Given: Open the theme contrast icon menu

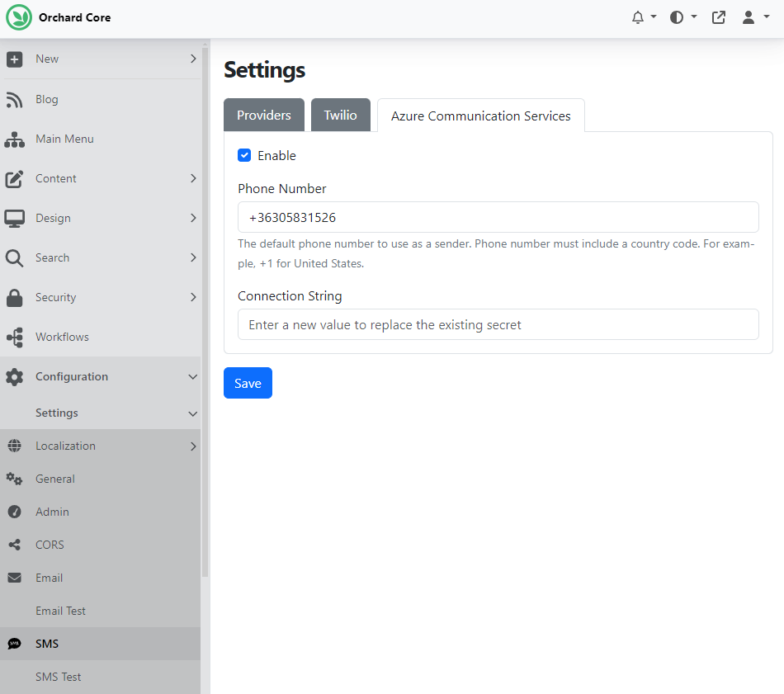Looking at the screenshot, I should (677, 17).
